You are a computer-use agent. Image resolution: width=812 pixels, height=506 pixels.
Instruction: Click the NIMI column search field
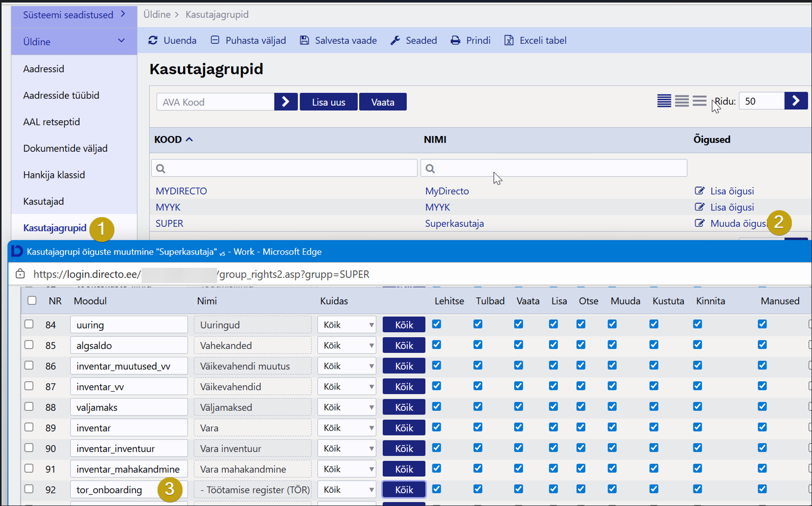[x=553, y=168]
